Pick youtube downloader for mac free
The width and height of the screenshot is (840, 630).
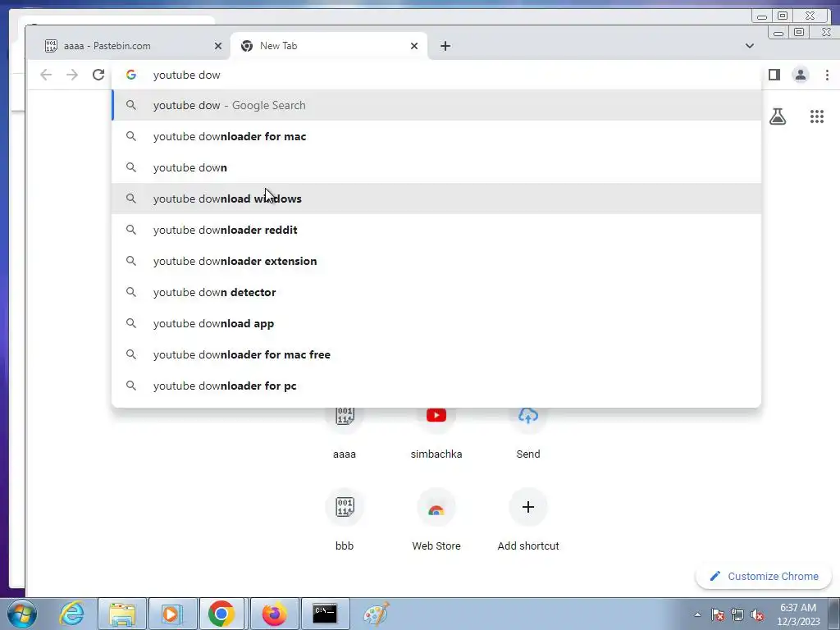coord(436,354)
